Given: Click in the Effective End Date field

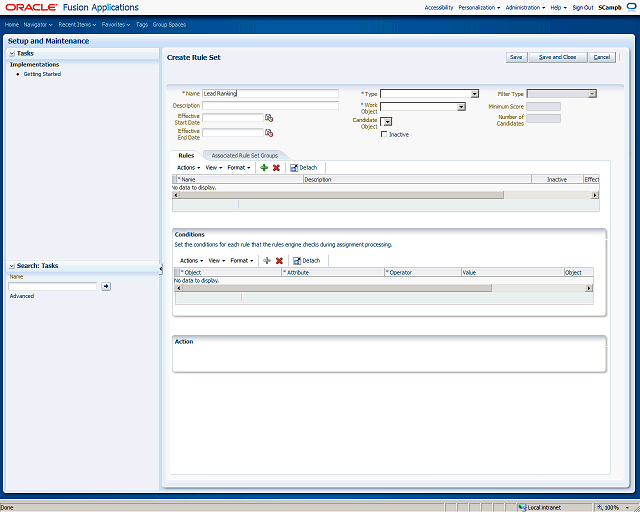Looking at the screenshot, I should 233,133.
